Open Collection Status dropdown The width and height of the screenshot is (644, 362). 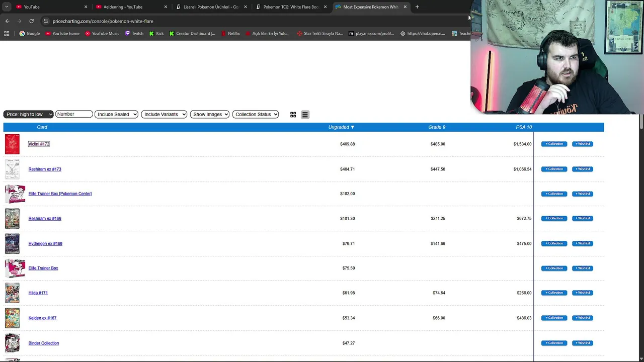[x=256, y=114]
